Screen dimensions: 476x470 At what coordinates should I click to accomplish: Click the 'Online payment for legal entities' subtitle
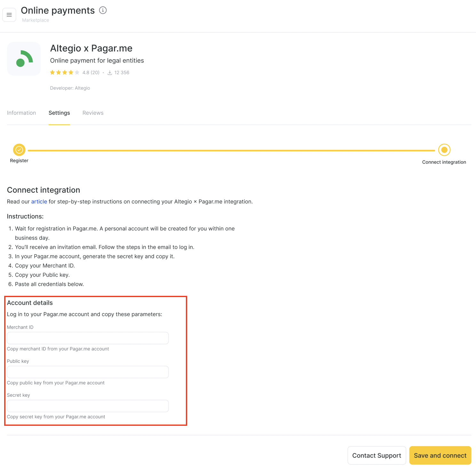(97, 61)
